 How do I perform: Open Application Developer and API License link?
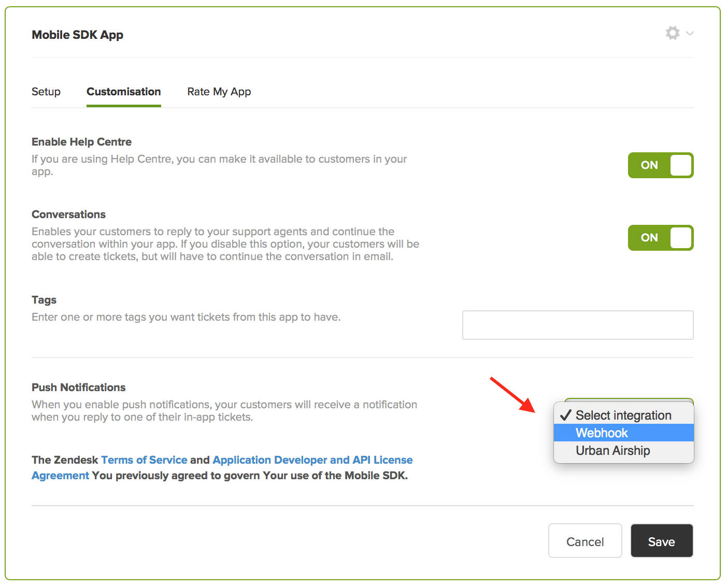point(312,460)
